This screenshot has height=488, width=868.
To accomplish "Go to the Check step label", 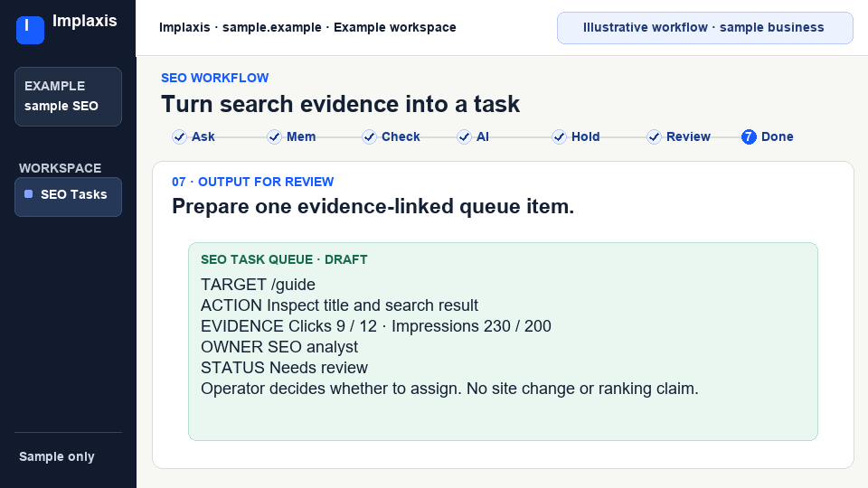I will (x=401, y=136).
